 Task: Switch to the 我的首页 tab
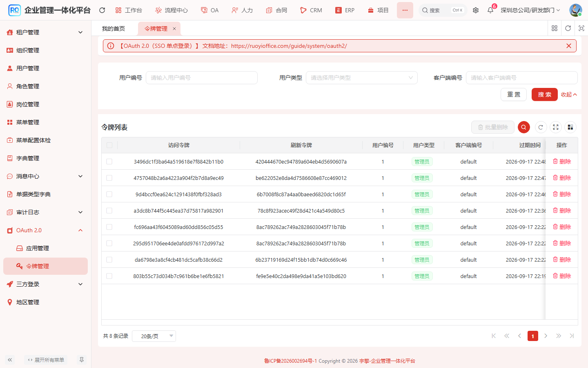pos(114,29)
